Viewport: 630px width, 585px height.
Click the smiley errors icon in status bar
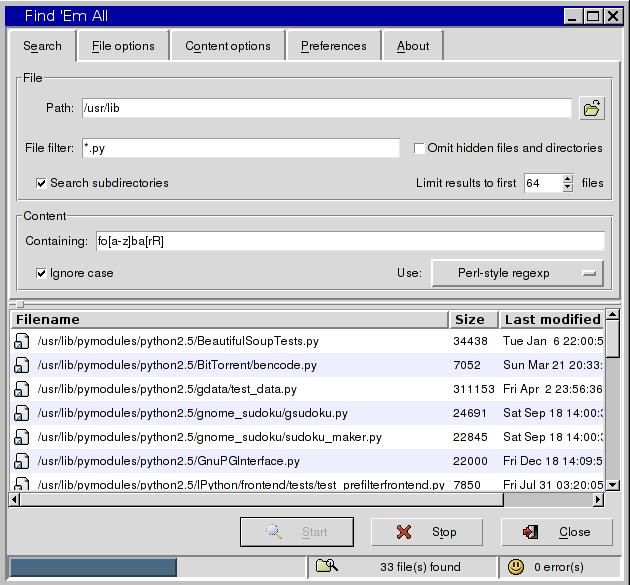[x=516, y=567]
